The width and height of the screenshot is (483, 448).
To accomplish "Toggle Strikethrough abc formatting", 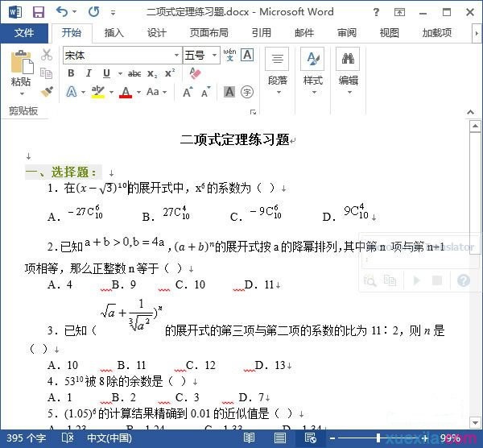I will pyautogui.click(x=134, y=73).
